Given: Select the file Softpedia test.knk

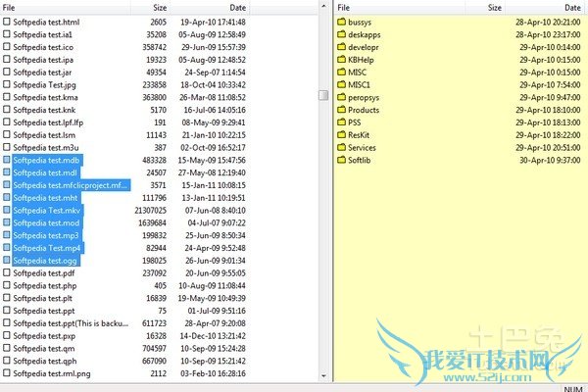Looking at the screenshot, I should (44, 110).
